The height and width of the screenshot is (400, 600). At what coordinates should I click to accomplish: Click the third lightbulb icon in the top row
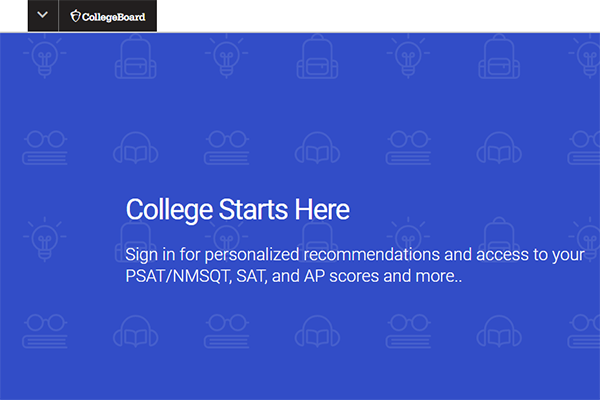click(x=406, y=56)
